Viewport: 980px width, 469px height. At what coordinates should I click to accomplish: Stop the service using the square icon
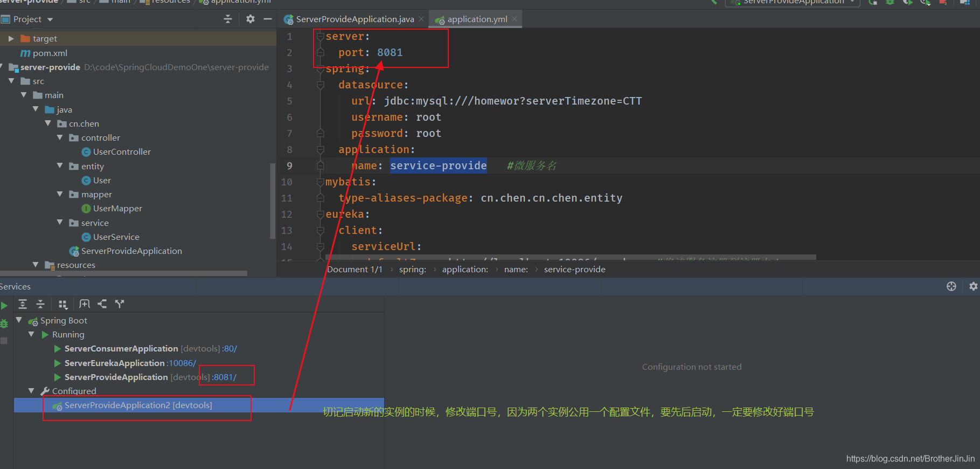point(4,341)
